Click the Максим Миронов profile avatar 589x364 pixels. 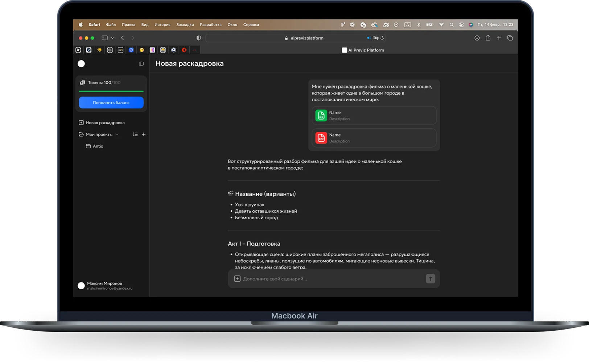click(x=81, y=286)
